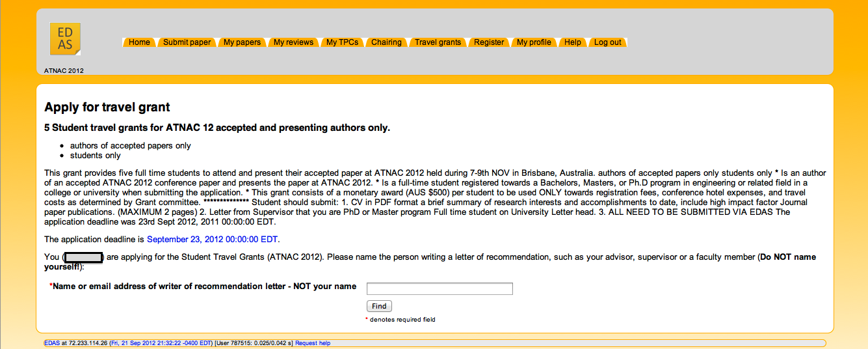868x349 pixels.
Task: Open the My reviews tab
Action: [293, 42]
